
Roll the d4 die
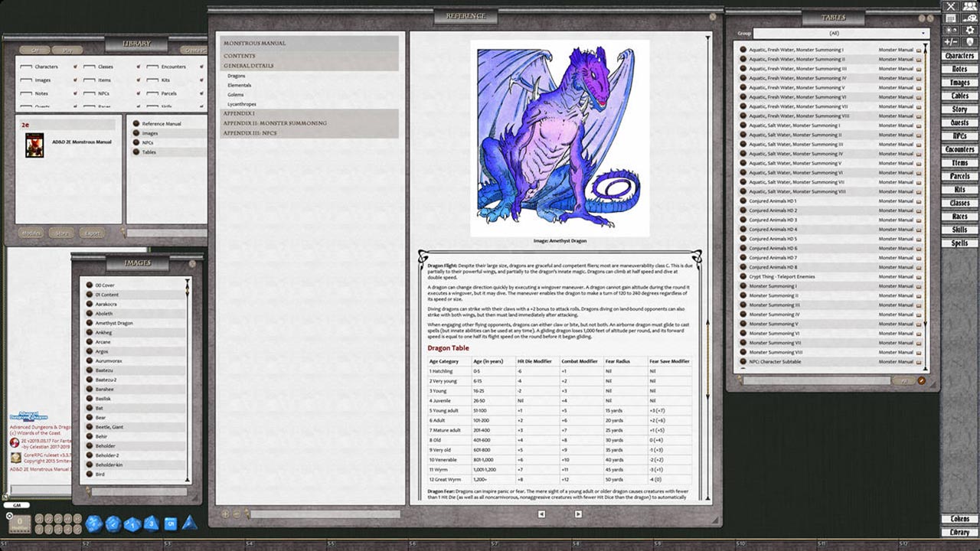point(189,523)
